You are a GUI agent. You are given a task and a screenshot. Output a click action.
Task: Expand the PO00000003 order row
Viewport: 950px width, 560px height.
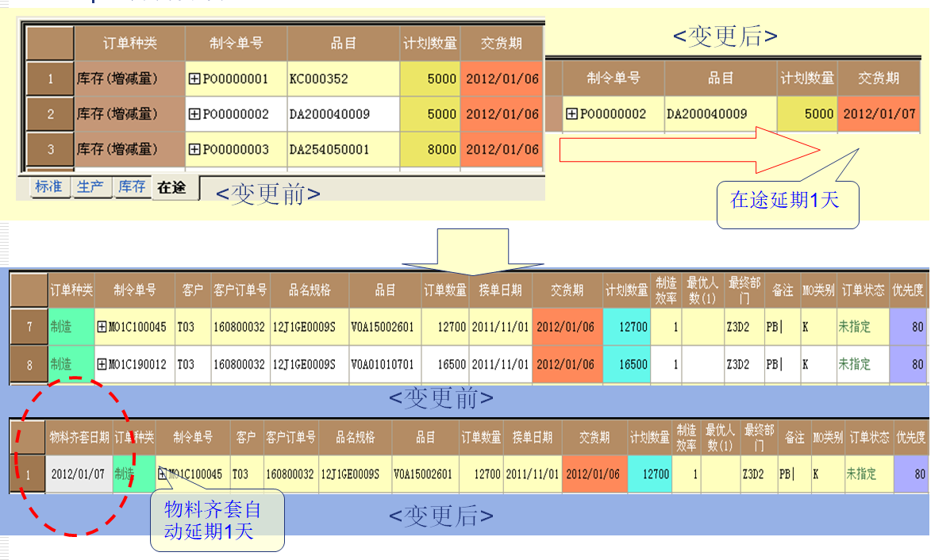tap(194, 149)
